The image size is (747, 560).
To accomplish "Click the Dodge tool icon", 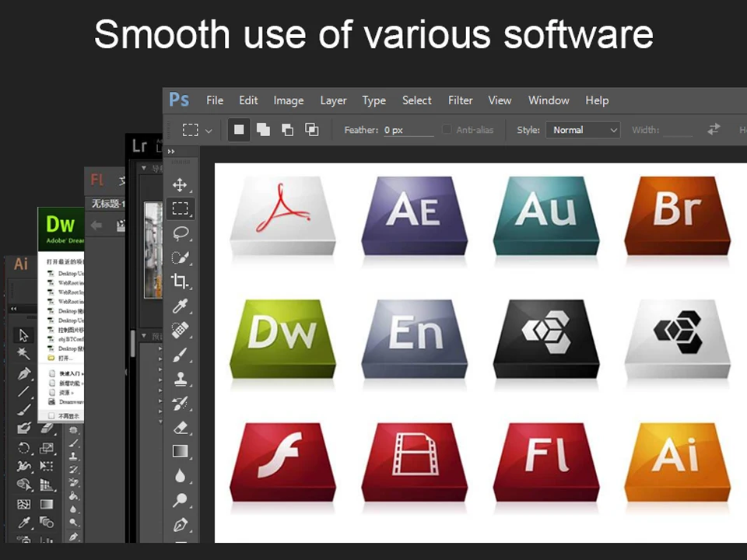I will click(180, 500).
